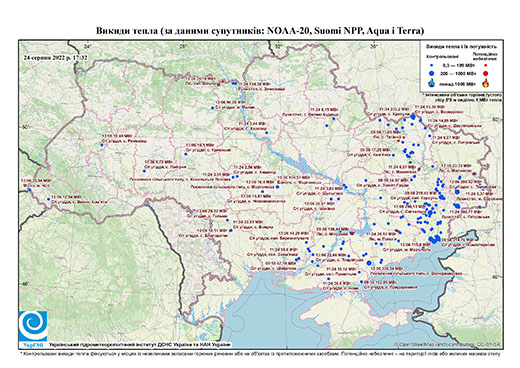Click the small red dot legend symbol
The height and width of the screenshot is (368, 520).
point(486,65)
